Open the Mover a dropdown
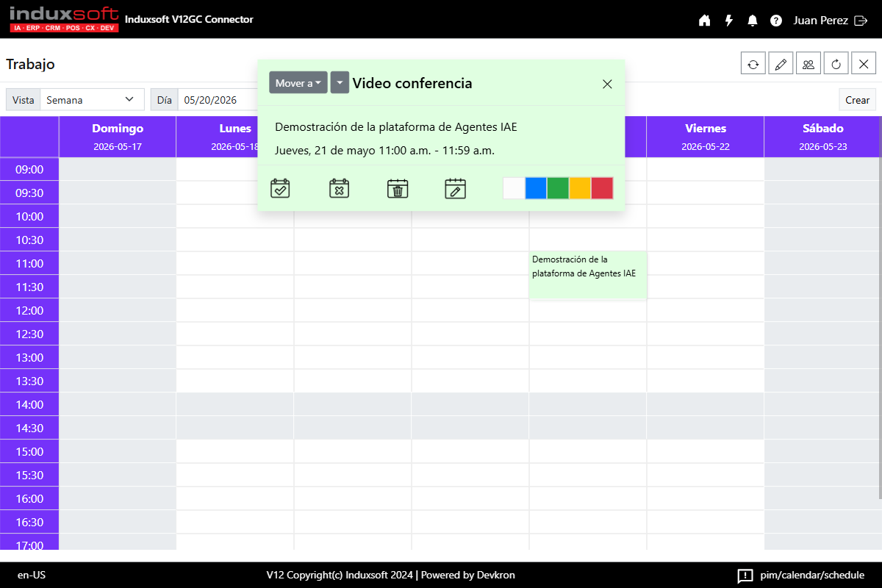Image resolution: width=882 pixels, height=588 pixels. click(x=298, y=83)
